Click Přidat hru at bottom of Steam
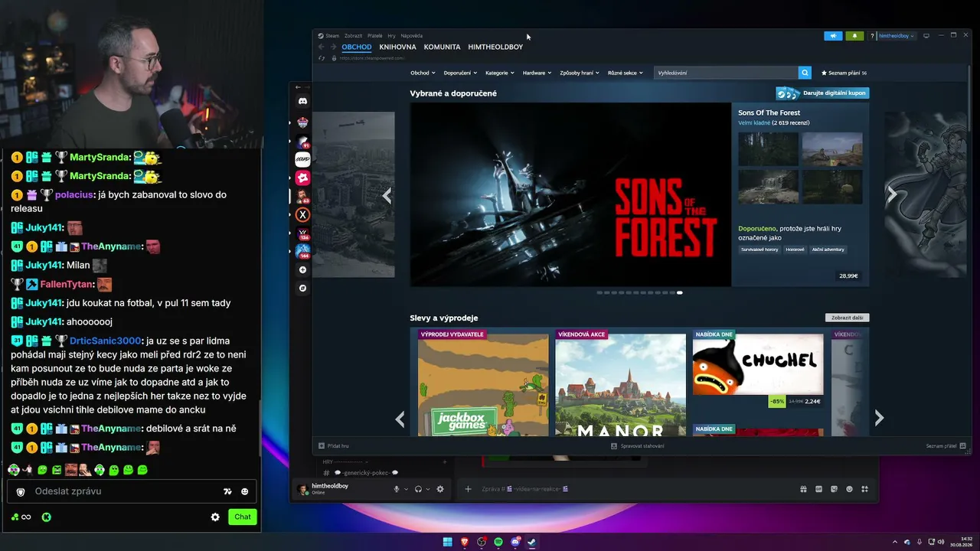 [334, 446]
